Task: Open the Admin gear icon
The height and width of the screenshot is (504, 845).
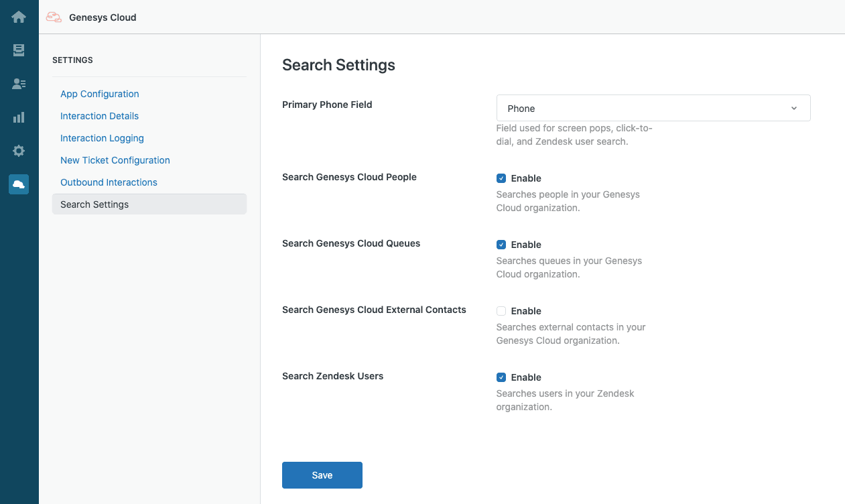Action: tap(18, 151)
